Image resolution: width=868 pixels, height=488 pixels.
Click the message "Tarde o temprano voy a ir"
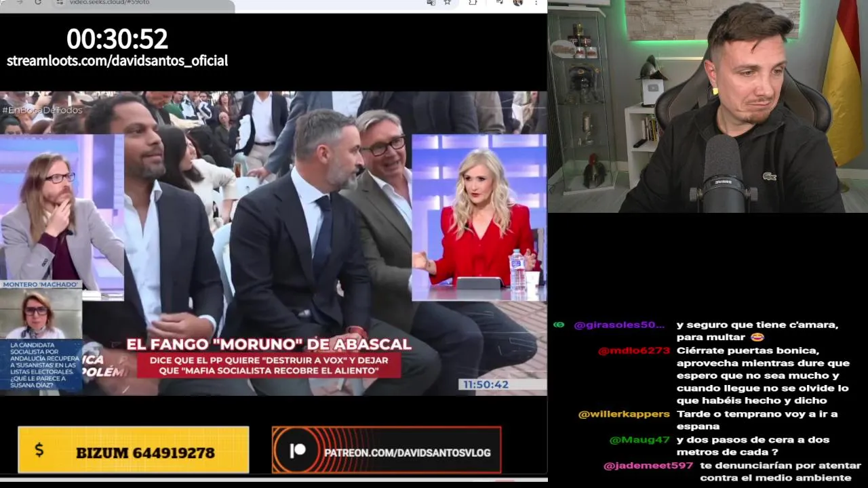(x=757, y=420)
